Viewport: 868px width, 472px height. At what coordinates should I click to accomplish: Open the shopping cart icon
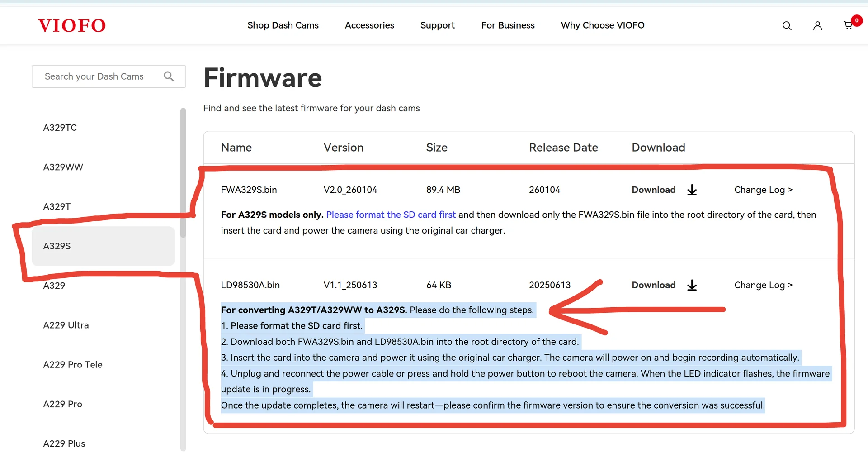pos(848,25)
